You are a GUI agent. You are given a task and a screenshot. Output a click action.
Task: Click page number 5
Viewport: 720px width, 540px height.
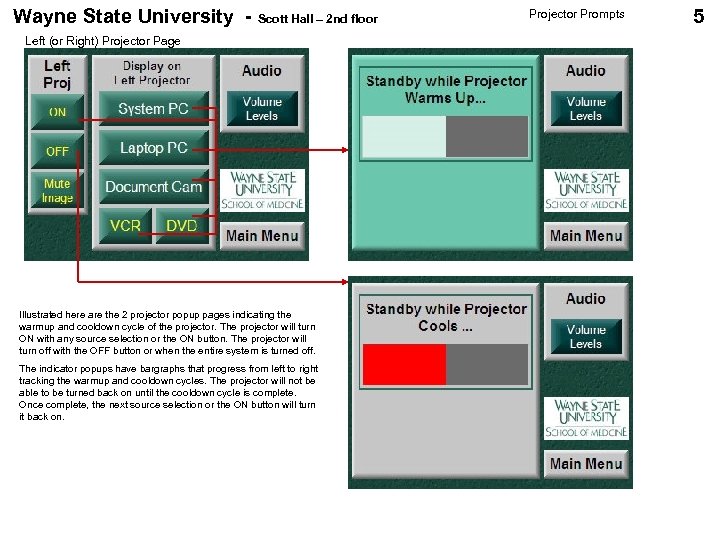[x=698, y=16]
